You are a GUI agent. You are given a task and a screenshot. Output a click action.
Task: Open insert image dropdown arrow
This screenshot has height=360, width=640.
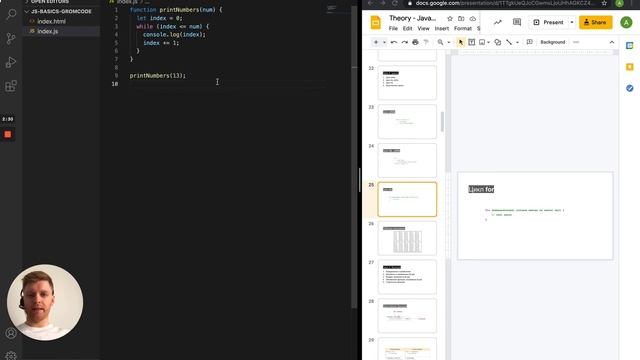[x=489, y=42]
